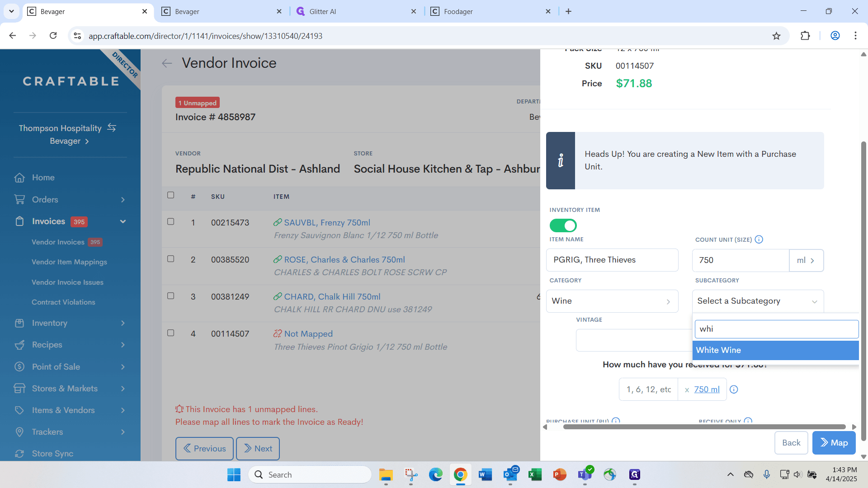Reload the page in Chrome
This screenshot has width=868, height=488.
pos(53,36)
